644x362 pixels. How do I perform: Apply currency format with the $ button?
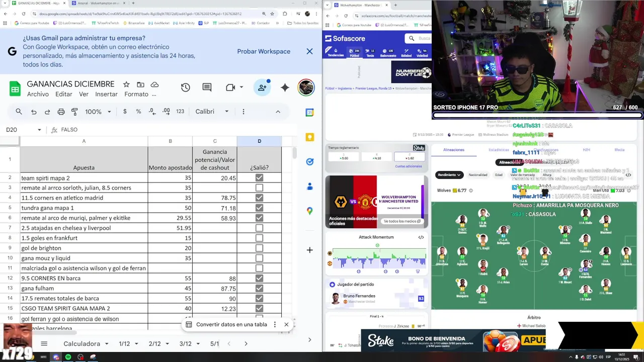coord(125,112)
